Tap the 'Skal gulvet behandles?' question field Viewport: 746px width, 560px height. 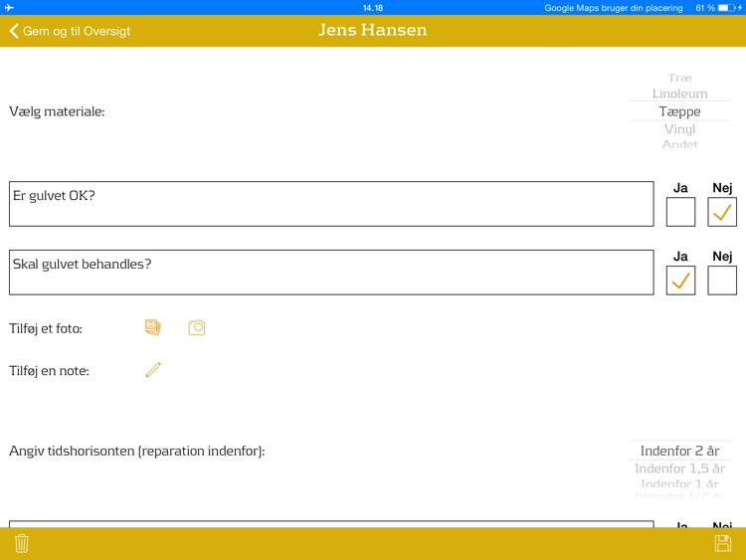click(x=331, y=273)
